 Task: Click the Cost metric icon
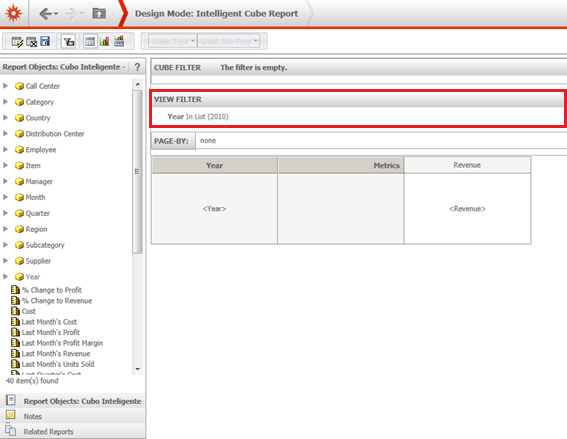point(15,311)
